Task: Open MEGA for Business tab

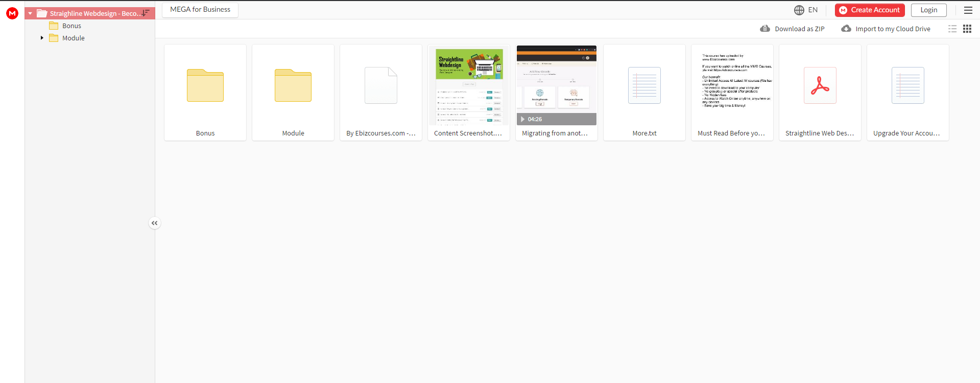Action: (200, 10)
